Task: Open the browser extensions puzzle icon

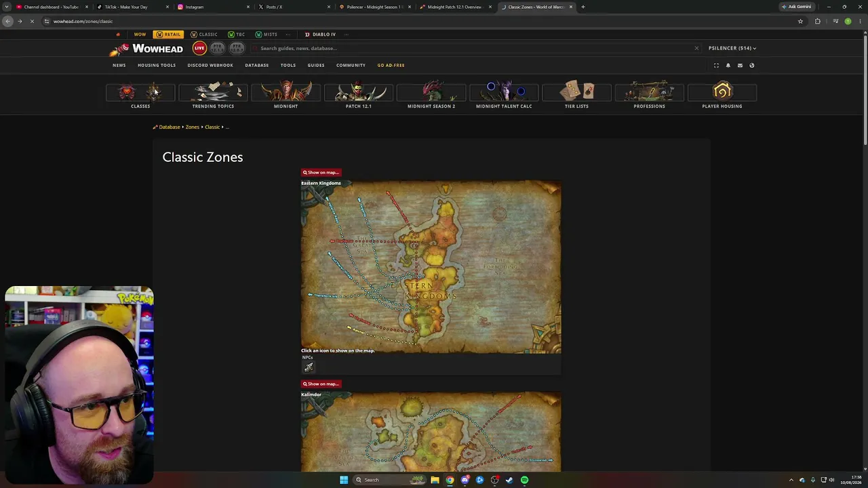Action: 817,21
